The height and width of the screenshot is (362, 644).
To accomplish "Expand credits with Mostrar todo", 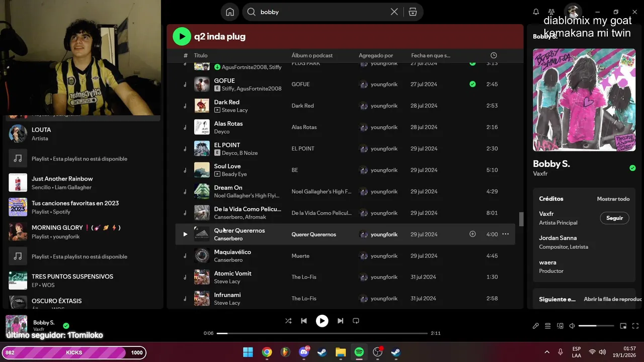I will 613,199.
